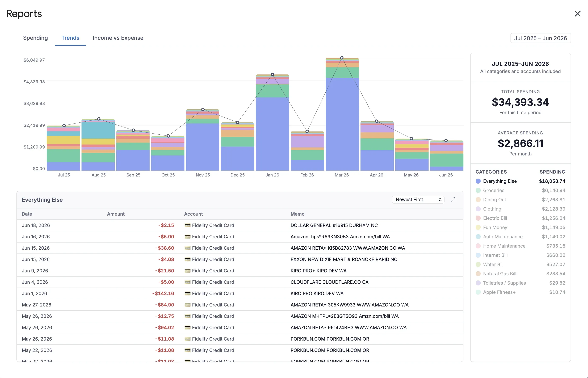Select the Electric Bill category

pyautogui.click(x=520, y=218)
